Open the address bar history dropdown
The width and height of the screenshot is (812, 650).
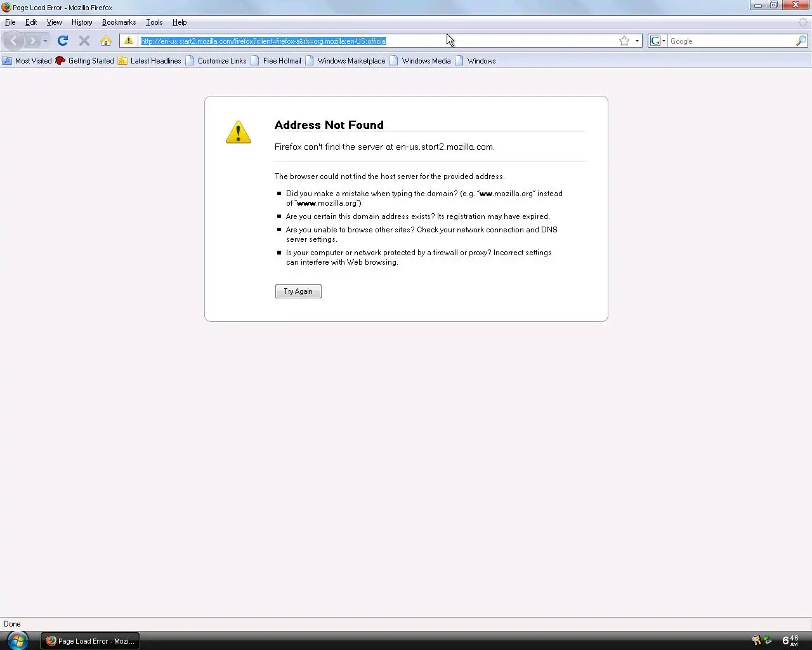tap(637, 41)
